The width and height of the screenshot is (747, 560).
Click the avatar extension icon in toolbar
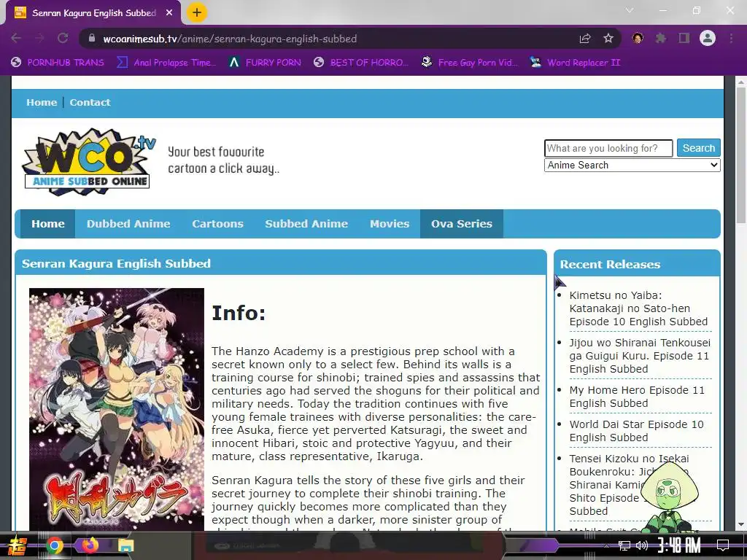pyautogui.click(x=638, y=38)
